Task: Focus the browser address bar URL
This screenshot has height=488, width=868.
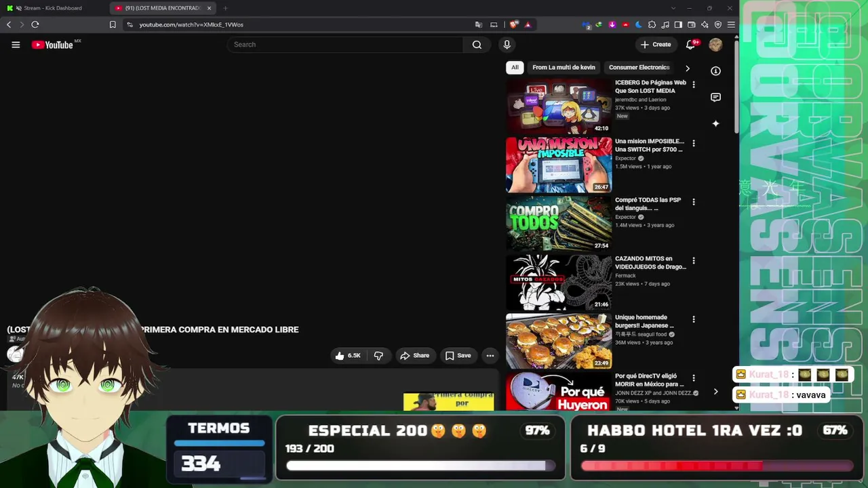Action: click(191, 24)
